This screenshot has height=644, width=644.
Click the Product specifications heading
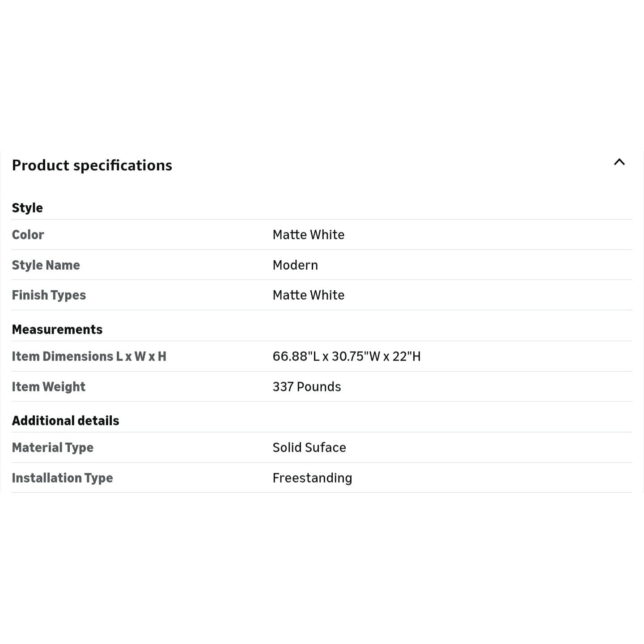click(92, 165)
